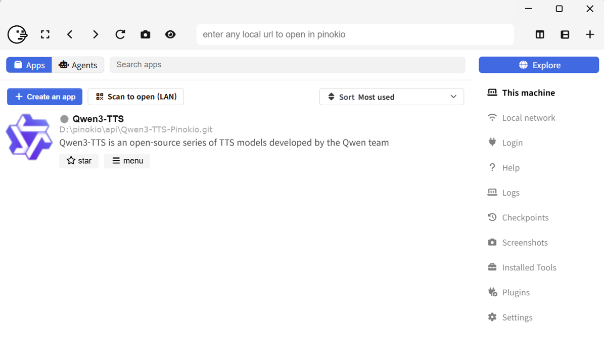This screenshot has width=604, height=364.
Task: Switch to the Agents tab
Action: [78, 65]
